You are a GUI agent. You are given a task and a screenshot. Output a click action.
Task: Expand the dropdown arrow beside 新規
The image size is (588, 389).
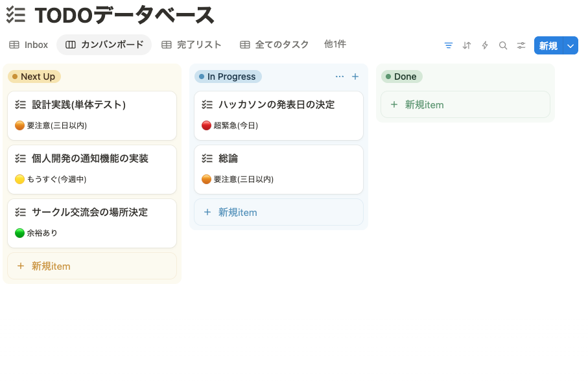570,46
